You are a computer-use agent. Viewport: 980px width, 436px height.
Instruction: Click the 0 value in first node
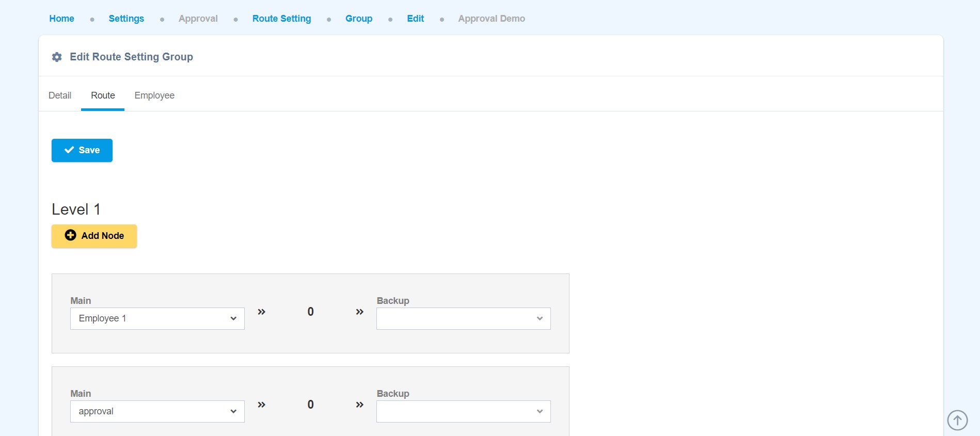coord(310,312)
